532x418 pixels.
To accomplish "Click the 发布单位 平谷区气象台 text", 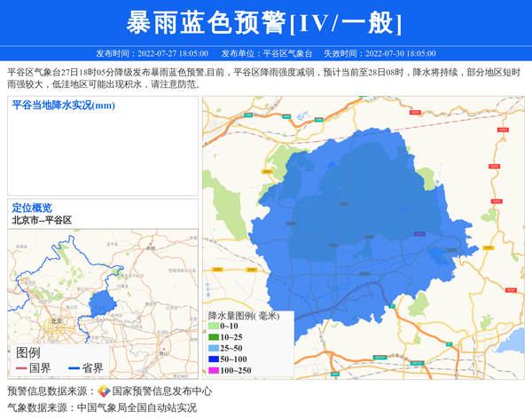I will pos(266,53).
